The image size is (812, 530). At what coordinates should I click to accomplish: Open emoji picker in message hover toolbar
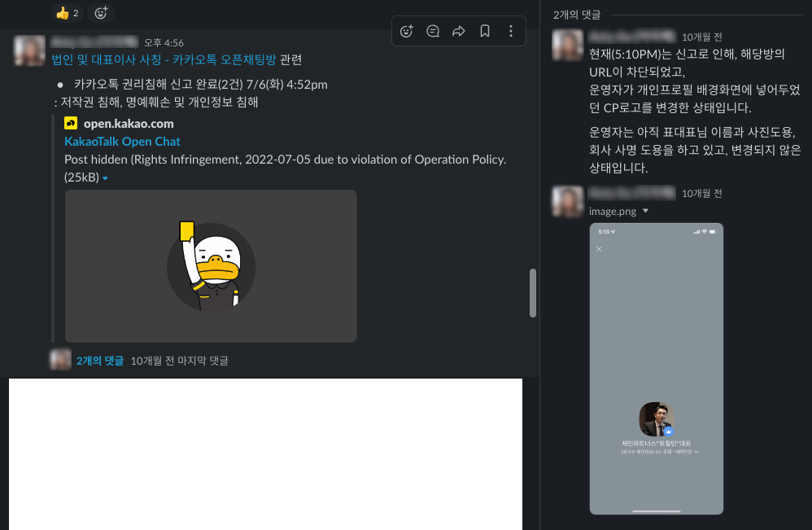coord(407,32)
